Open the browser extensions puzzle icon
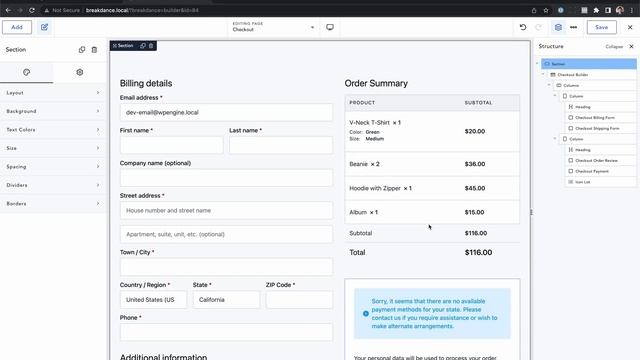The image size is (640, 360). 596,10
